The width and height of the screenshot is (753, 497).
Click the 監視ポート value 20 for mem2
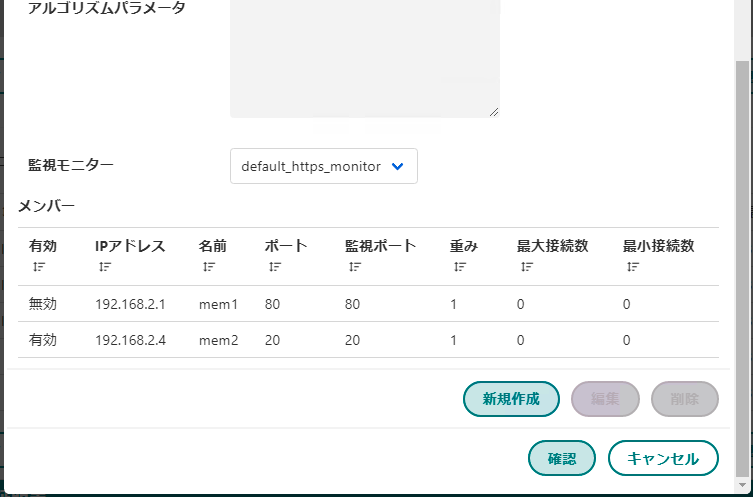352,340
